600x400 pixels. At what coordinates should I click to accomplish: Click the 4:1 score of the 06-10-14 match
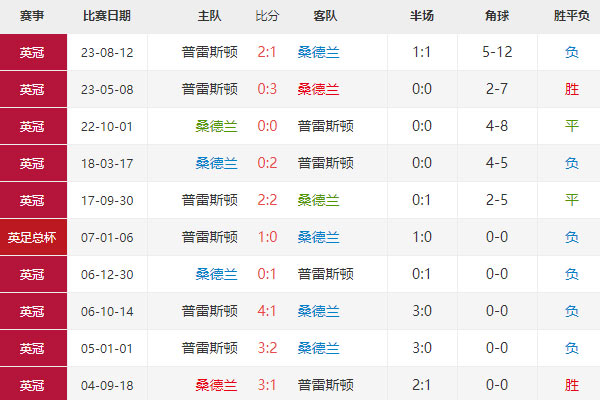click(267, 311)
